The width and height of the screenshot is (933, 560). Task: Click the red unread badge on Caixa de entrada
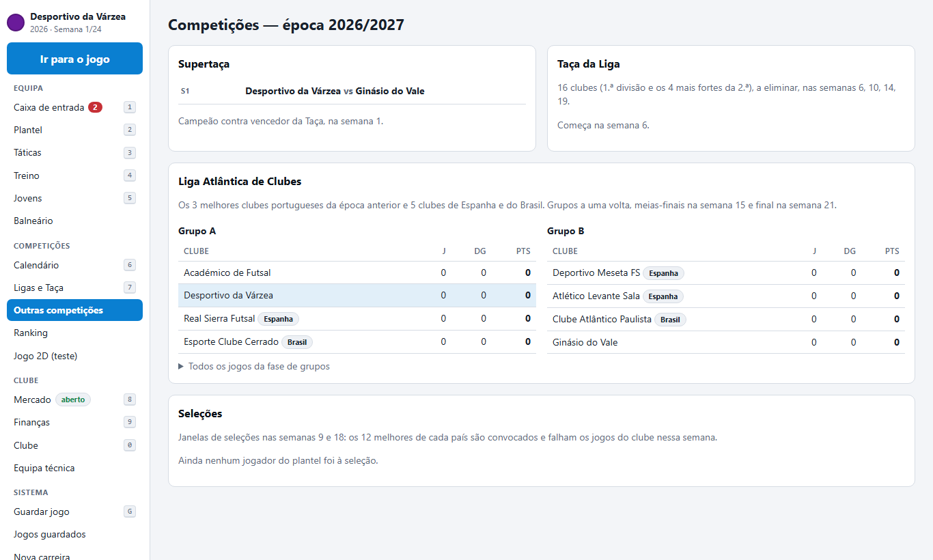95,107
